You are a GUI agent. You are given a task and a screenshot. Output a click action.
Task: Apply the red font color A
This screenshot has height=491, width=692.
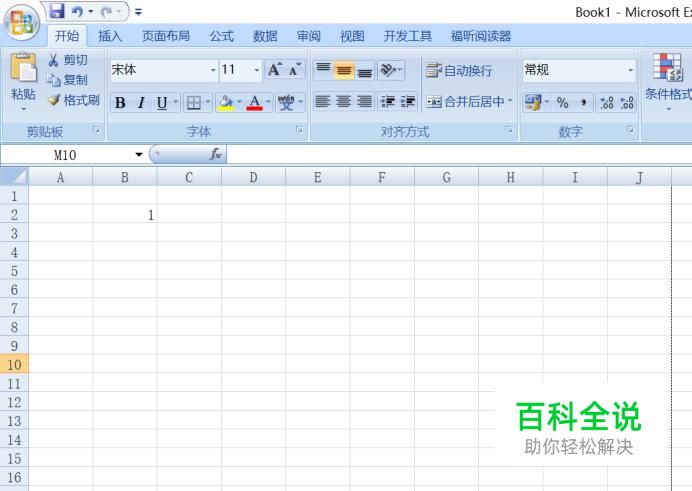254,103
